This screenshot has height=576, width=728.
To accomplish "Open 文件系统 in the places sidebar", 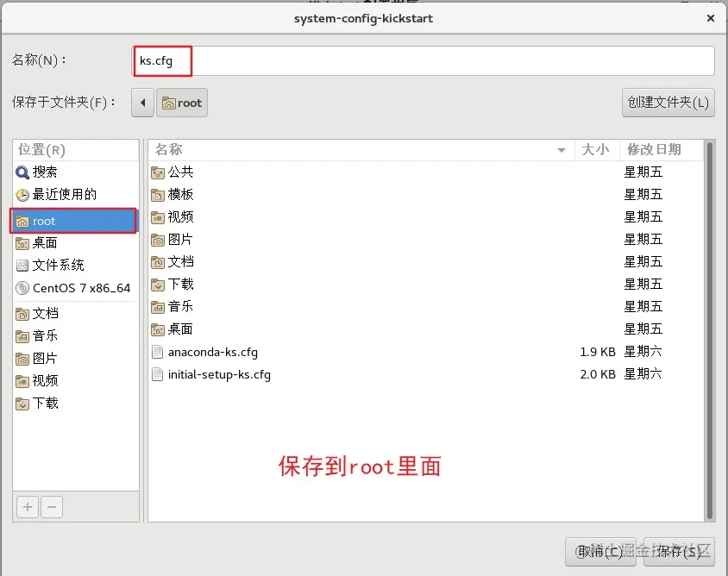I will click(x=76, y=266).
